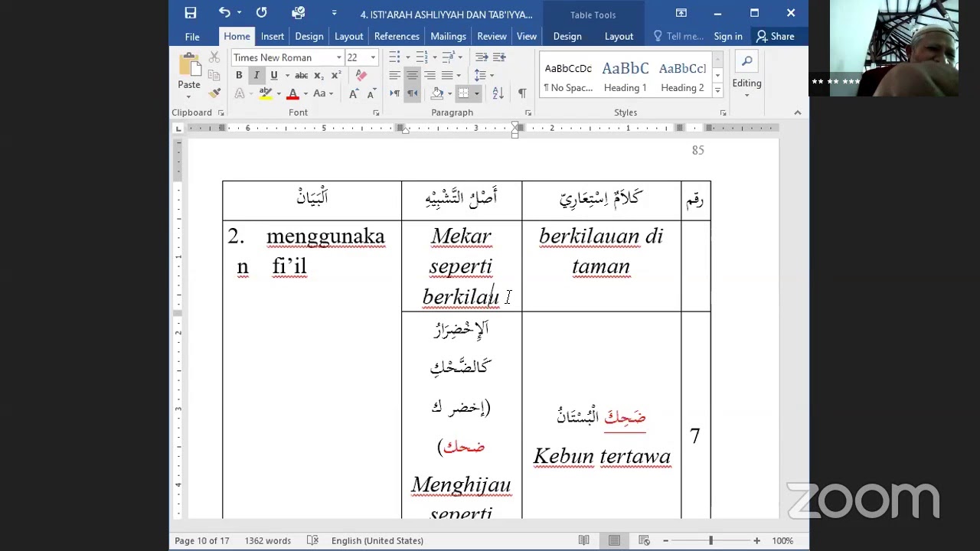
Task: Open Find using the magnifier icon
Action: [746, 61]
